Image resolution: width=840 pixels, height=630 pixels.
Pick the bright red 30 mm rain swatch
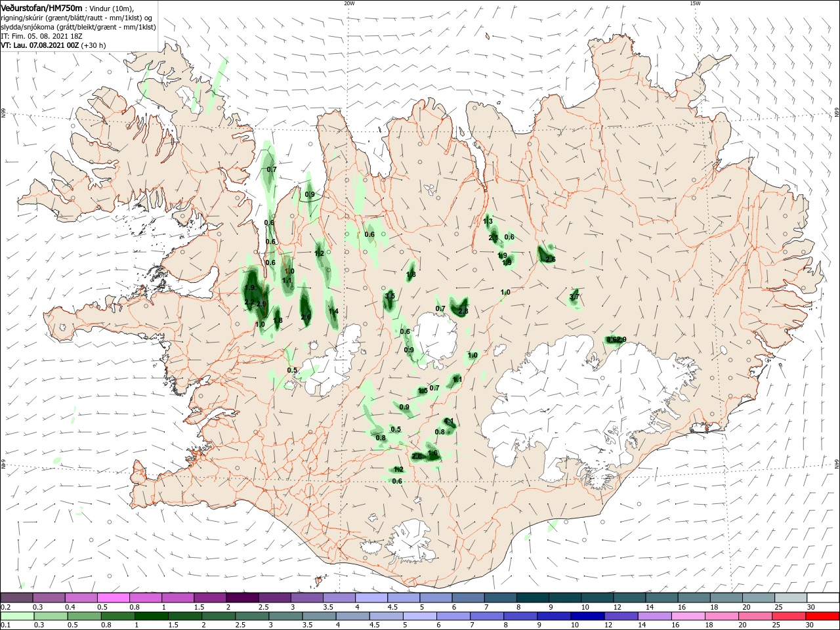822,616
